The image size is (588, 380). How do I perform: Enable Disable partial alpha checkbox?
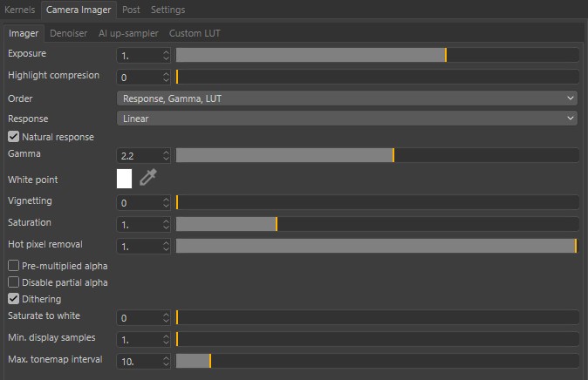14,282
